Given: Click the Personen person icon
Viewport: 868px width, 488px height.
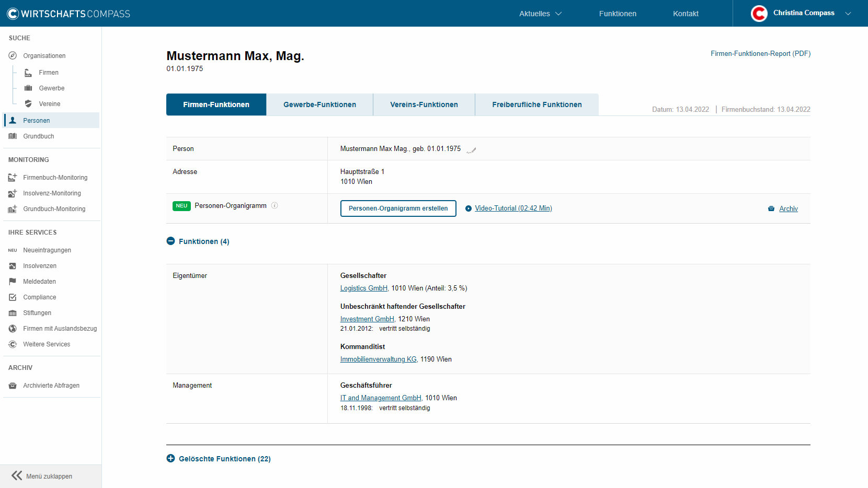Looking at the screenshot, I should [x=13, y=120].
